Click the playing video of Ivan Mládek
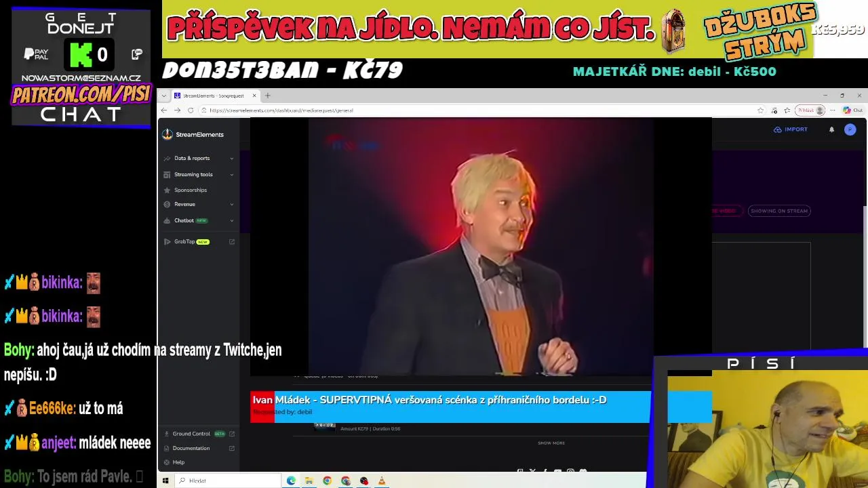Viewport: 868px width, 488px height. pyautogui.click(x=481, y=247)
